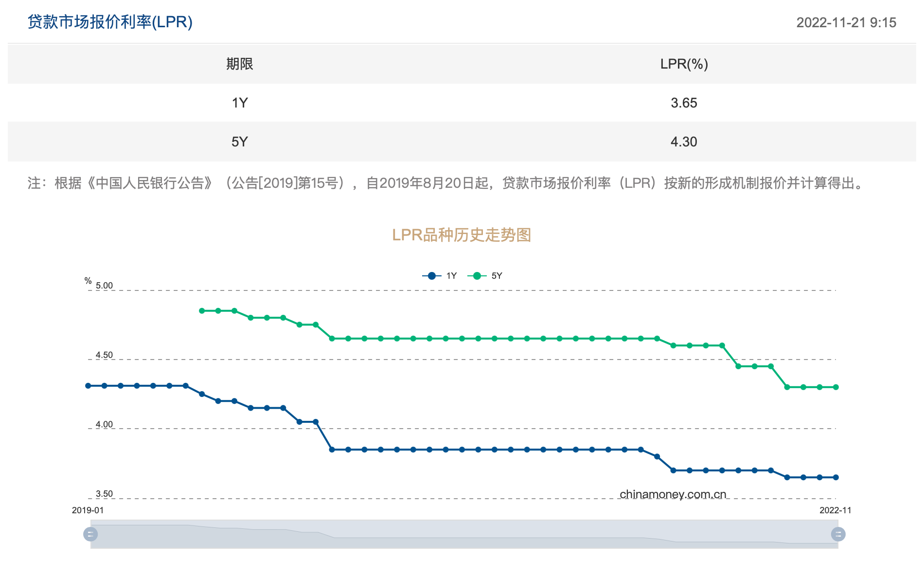Click the page title 贷款市场报价利率(LPR)
The image size is (924, 577).
point(110,22)
